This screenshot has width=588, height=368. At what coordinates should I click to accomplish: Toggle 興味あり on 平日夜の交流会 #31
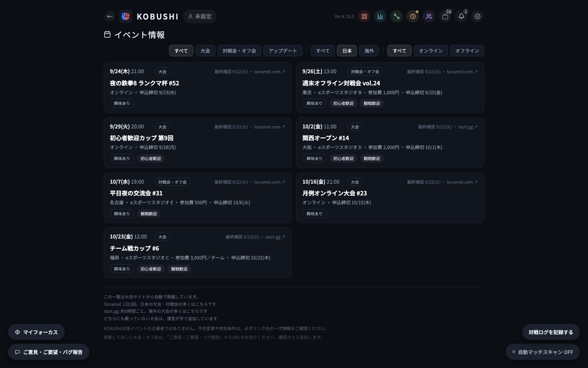point(122,214)
